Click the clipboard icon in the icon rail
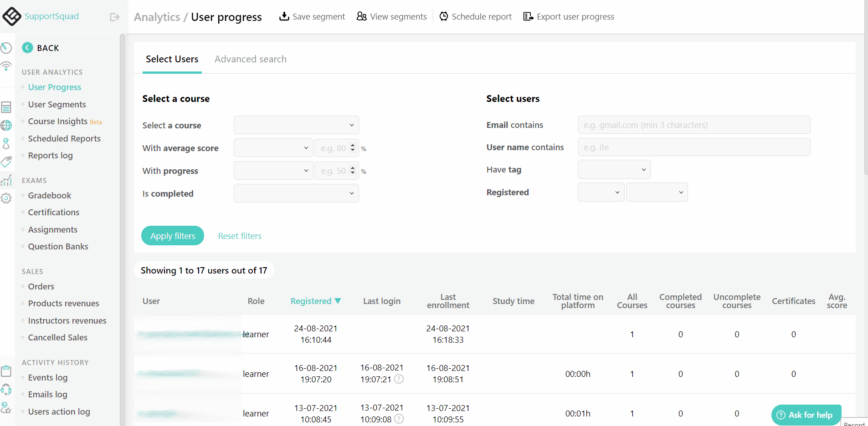Viewport: 868px width, 426px height. click(6, 371)
